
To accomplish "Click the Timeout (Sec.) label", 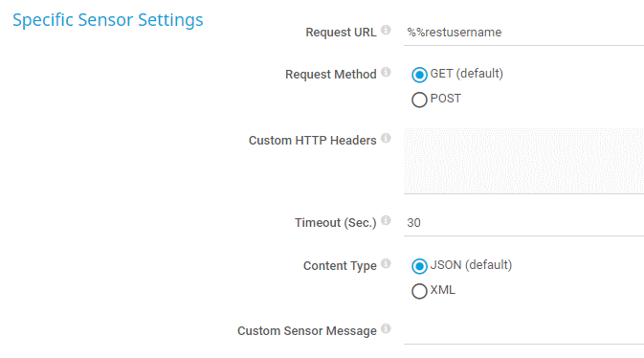I will (x=336, y=223).
